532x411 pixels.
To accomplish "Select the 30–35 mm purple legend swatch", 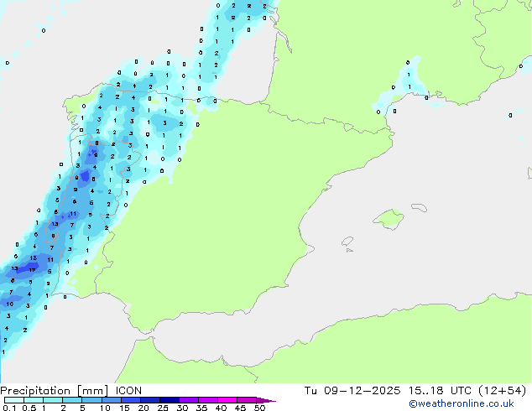I will coord(188,400).
